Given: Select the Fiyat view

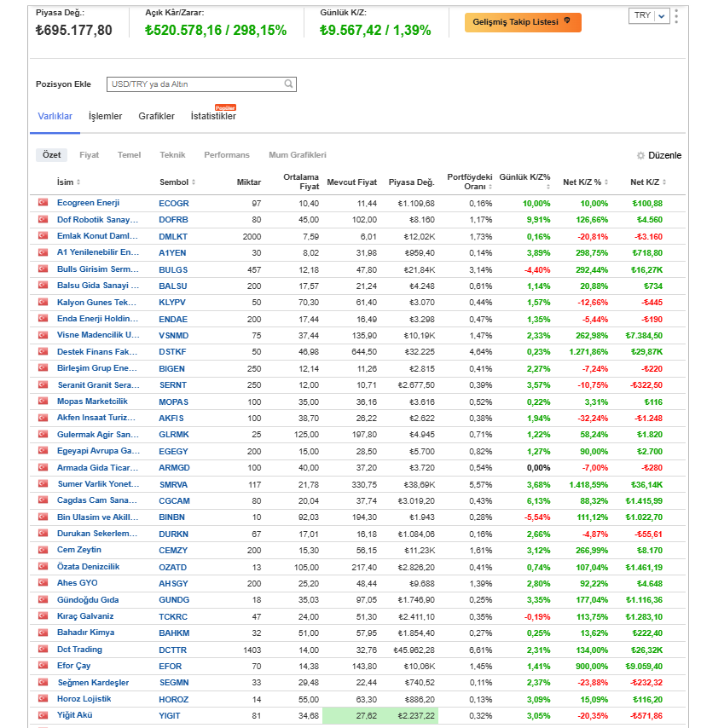Looking at the screenshot, I should click(x=90, y=155).
